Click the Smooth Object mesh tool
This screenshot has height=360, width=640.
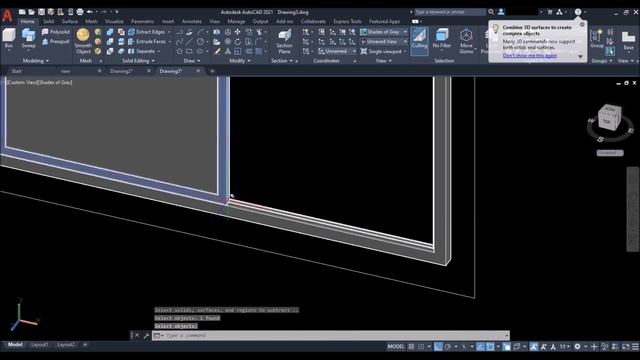(83, 41)
